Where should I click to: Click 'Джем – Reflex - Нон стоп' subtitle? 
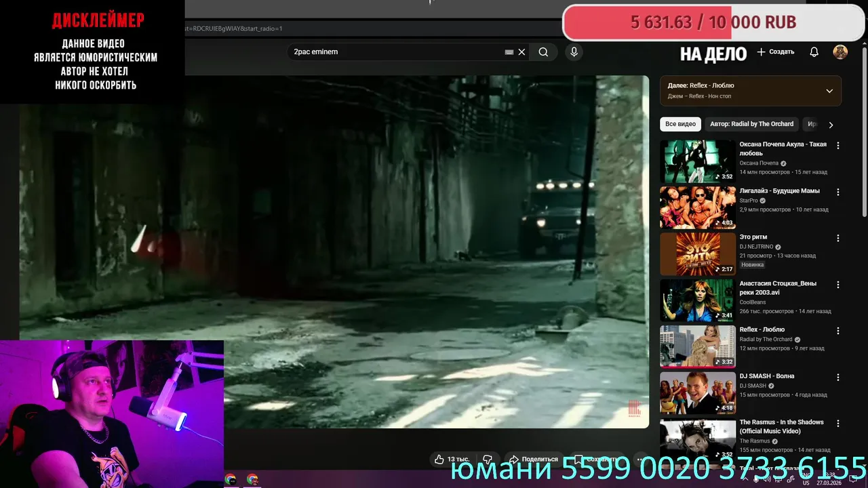[699, 96]
